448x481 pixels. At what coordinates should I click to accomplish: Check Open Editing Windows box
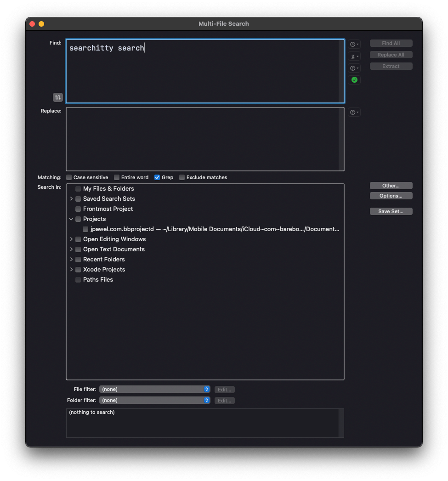click(78, 239)
